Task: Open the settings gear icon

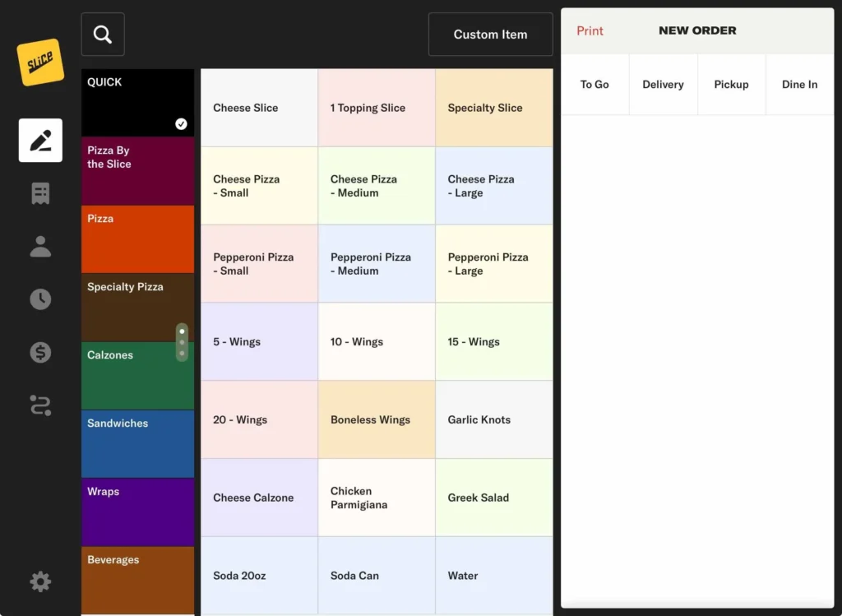Action: coord(40,582)
